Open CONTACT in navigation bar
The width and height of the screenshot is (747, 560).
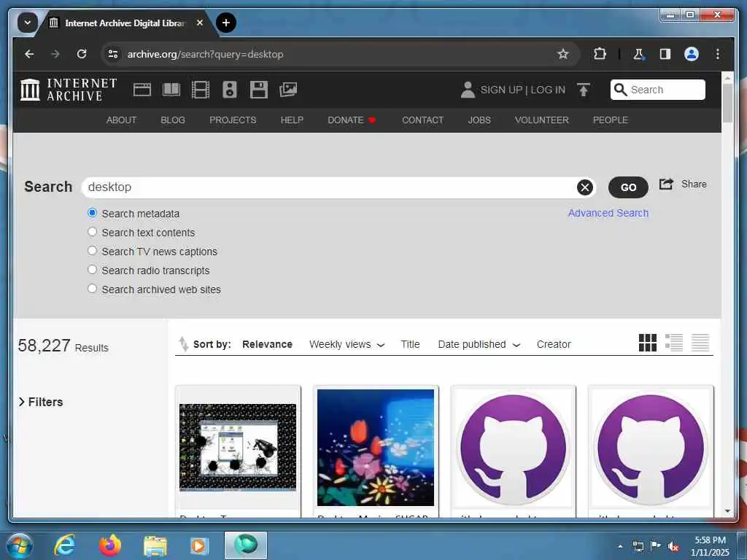click(x=422, y=120)
